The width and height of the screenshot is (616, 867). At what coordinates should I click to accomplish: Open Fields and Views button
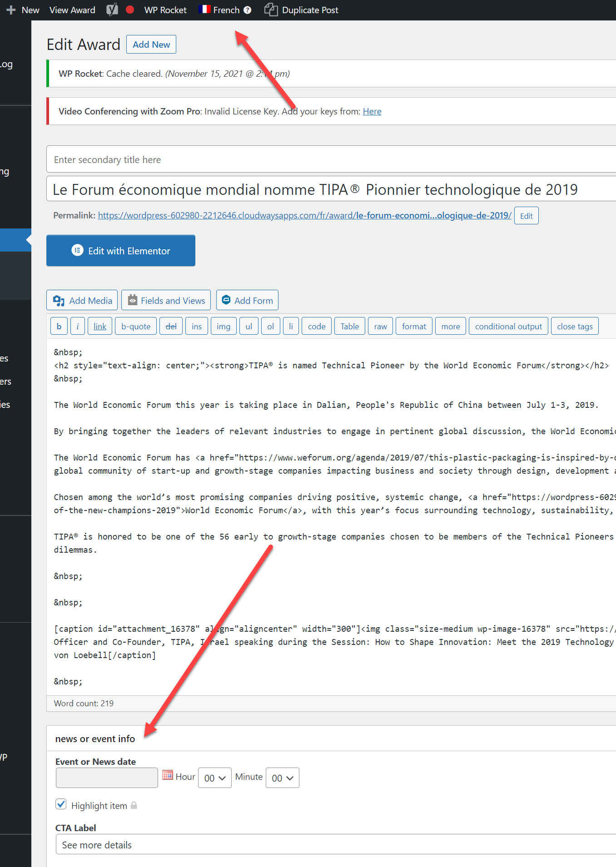tap(166, 300)
